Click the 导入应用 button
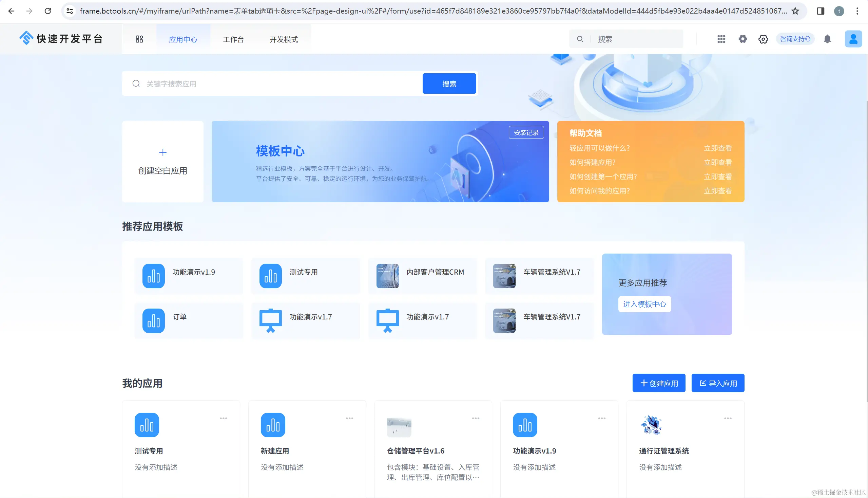 pyautogui.click(x=718, y=383)
